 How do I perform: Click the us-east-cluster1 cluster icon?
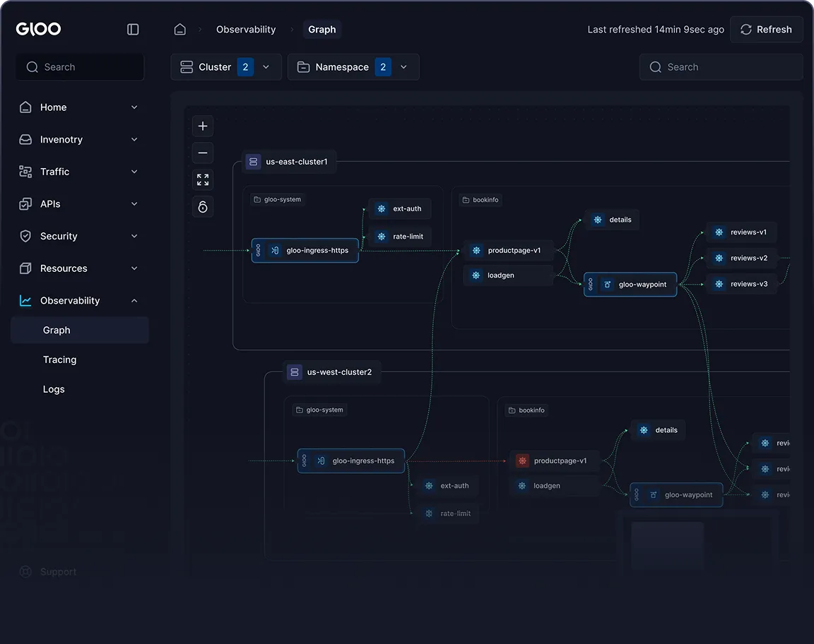(254, 162)
